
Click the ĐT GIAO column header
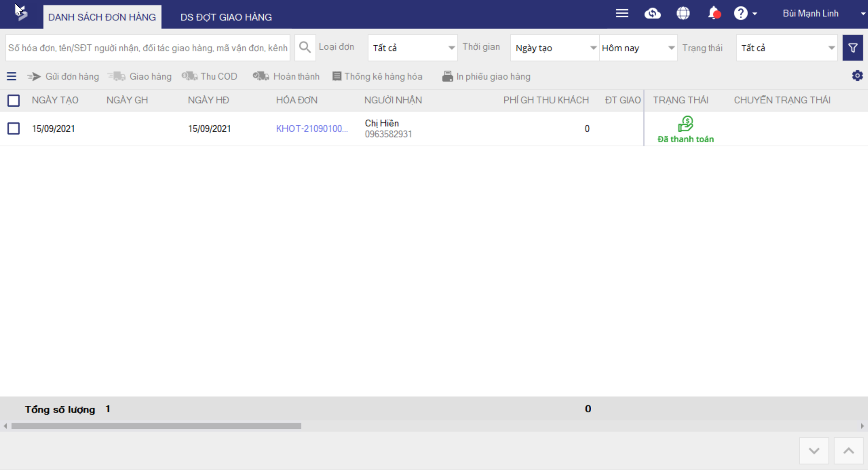click(623, 100)
